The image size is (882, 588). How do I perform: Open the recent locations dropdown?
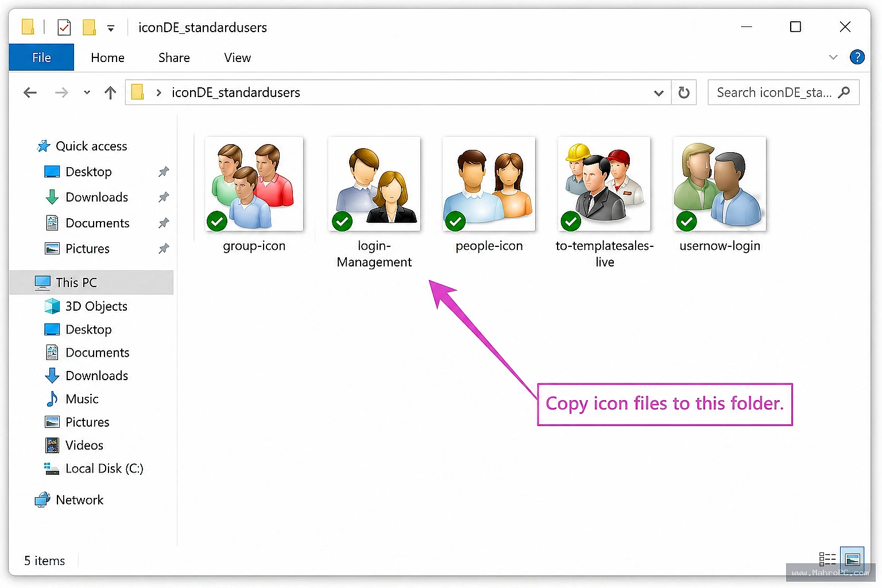tap(87, 92)
